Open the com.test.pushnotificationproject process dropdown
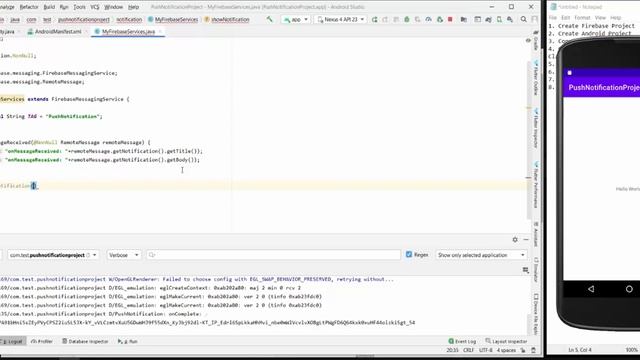This screenshot has width=640, height=360. coord(53,255)
